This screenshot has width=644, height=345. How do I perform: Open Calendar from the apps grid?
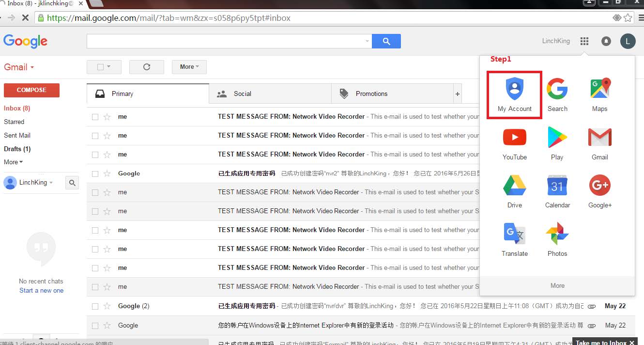point(557,191)
